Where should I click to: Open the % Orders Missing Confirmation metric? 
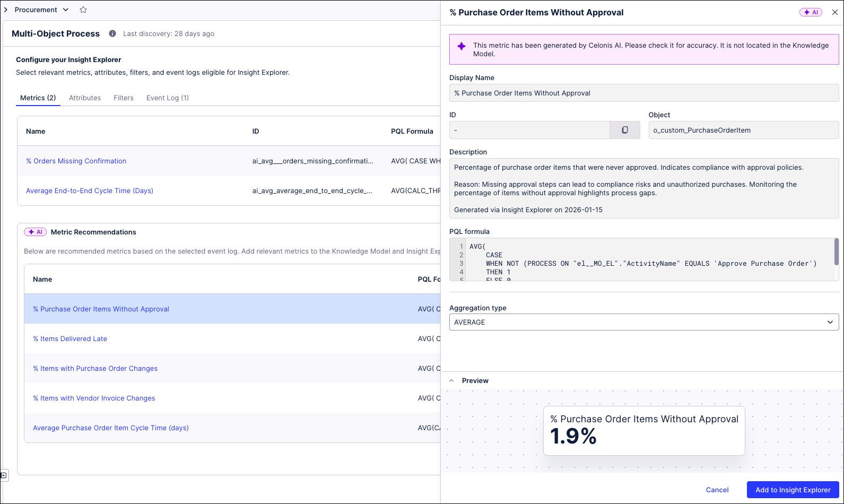[76, 161]
